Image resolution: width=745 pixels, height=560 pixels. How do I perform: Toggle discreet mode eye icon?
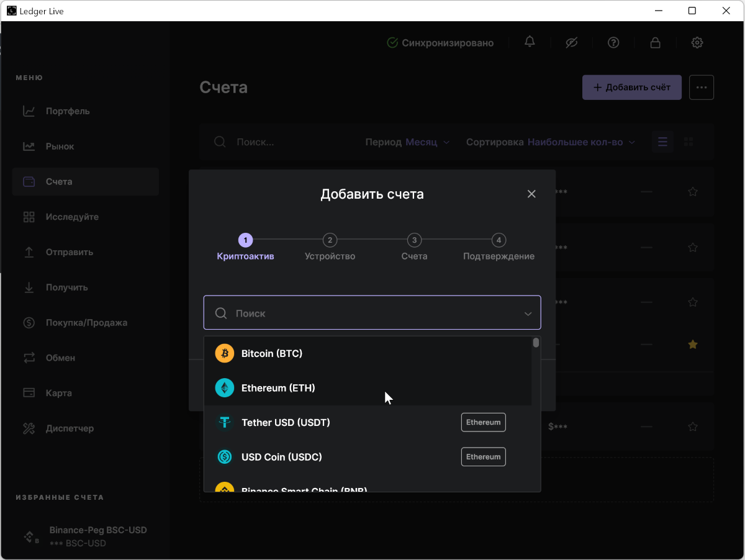(x=572, y=42)
